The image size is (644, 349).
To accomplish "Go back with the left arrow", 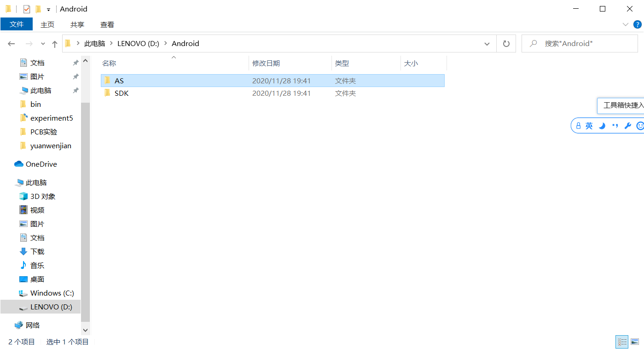I will 12,44.
